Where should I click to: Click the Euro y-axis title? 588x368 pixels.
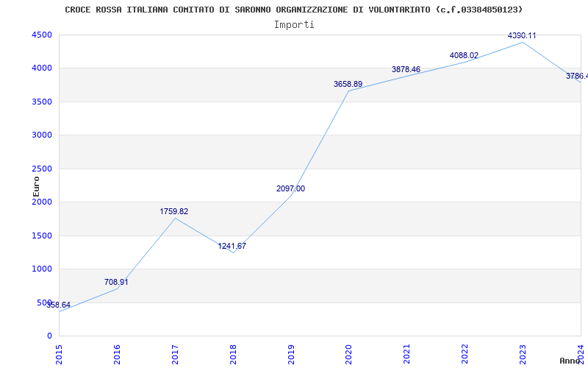(x=36, y=186)
